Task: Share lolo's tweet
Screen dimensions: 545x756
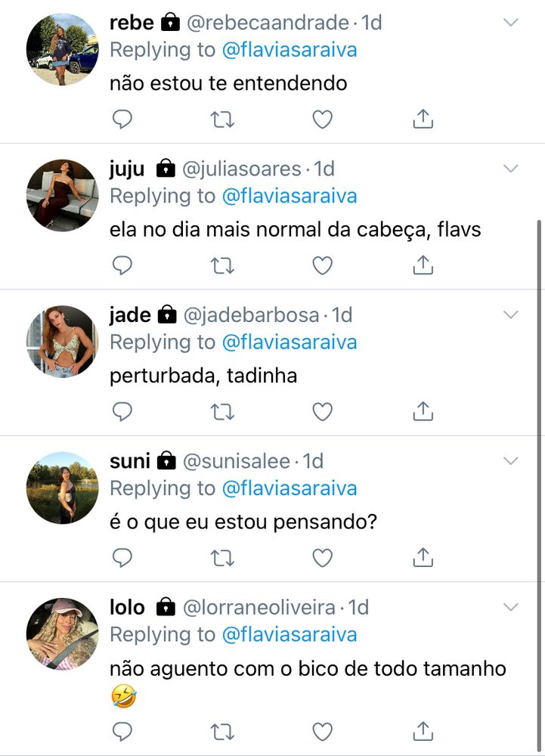Action: click(x=423, y=731)
